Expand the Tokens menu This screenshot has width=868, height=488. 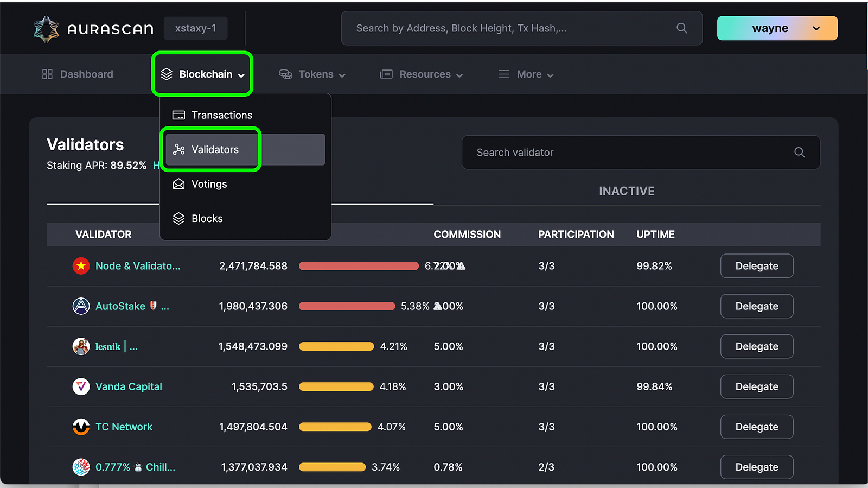312,74
